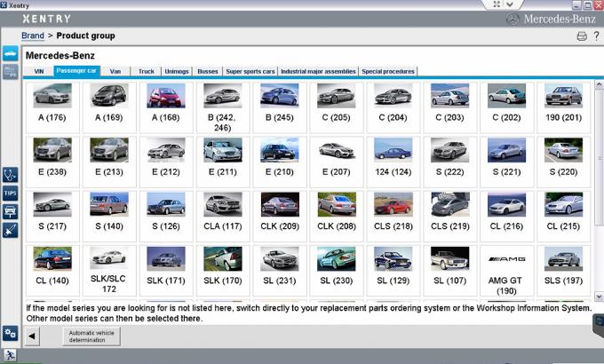Select the 124 (124) model series
This screenshot has width=604, height=364.
393,162
